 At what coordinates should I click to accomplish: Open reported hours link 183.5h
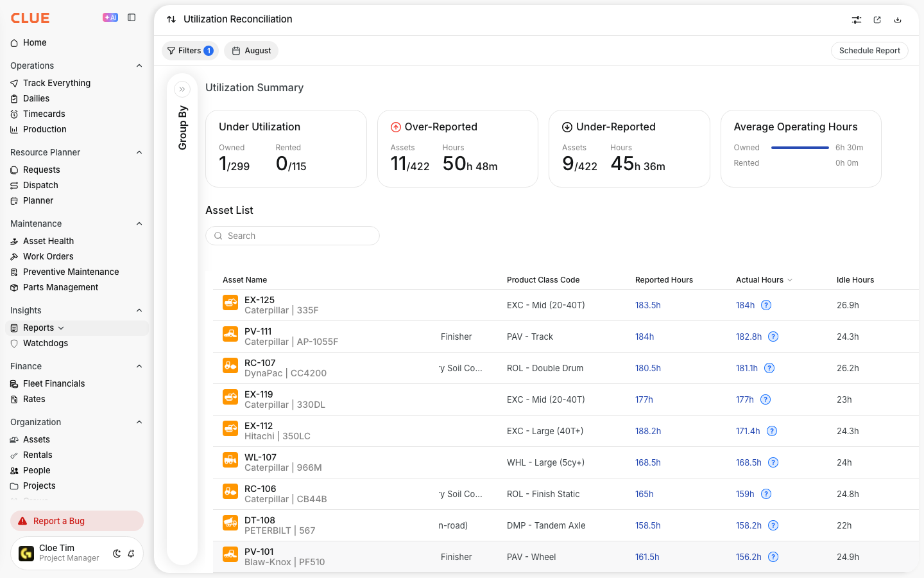(x=648, y=305)
